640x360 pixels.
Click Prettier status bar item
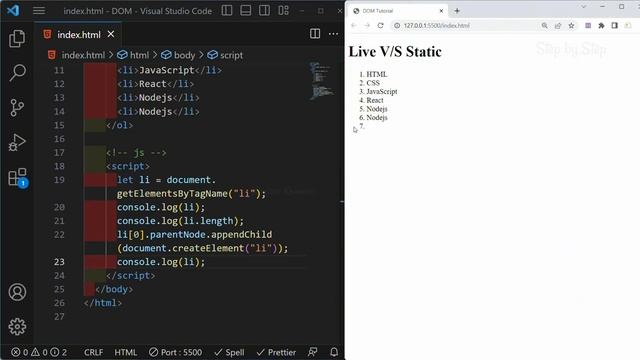tap(276, 352)
